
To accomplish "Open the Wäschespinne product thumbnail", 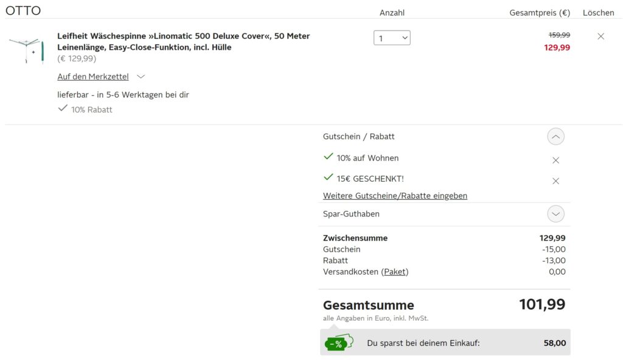I will tap(27, 50).
